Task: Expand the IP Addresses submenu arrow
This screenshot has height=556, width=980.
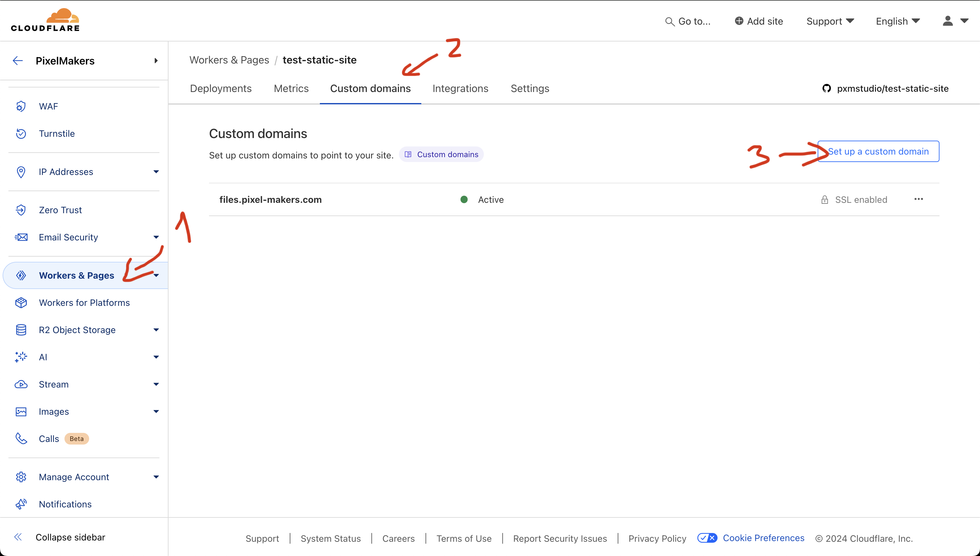Action: coord(156,172)
